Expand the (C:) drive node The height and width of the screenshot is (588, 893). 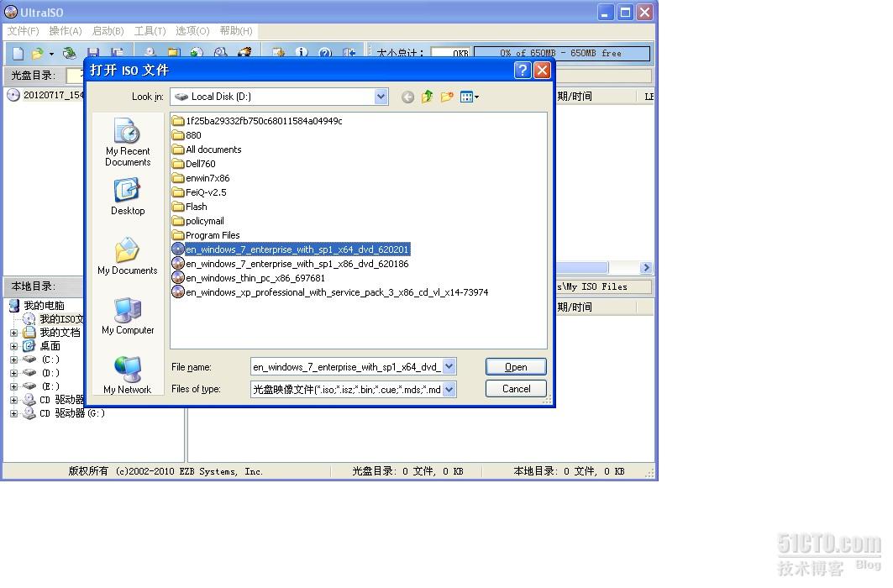13,360
